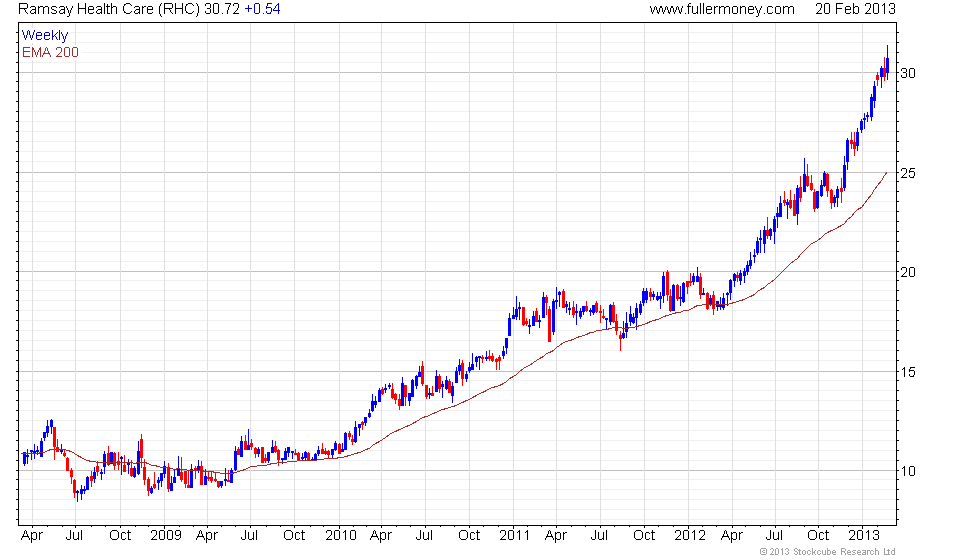
Task: Click the 15 price axis label
Action: tap(908, 372)
